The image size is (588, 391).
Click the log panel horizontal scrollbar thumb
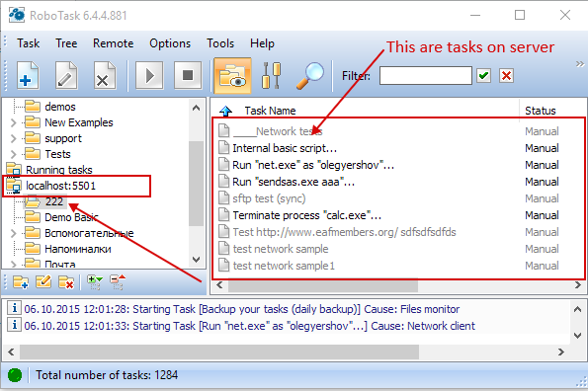(219, 352)
